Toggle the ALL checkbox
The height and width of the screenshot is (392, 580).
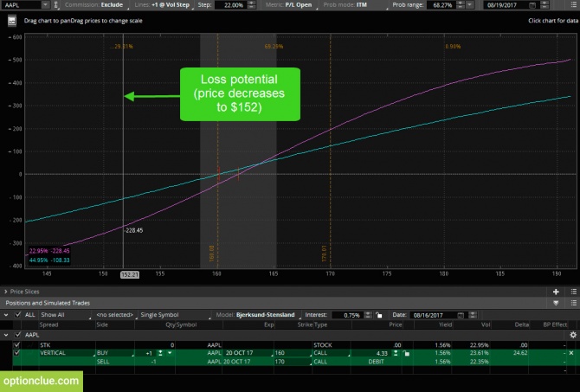17,315
